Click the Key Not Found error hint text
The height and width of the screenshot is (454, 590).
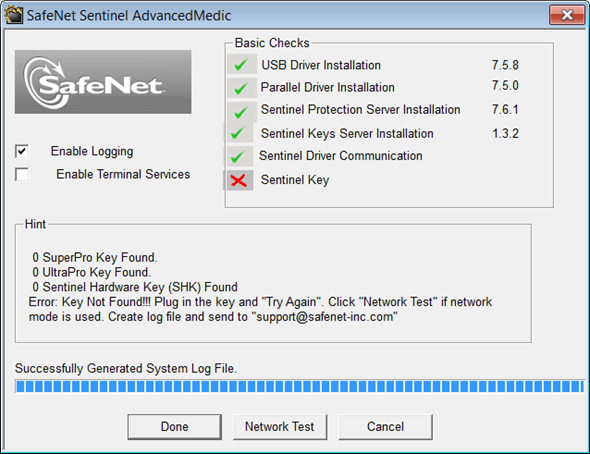tap(260, 309)
